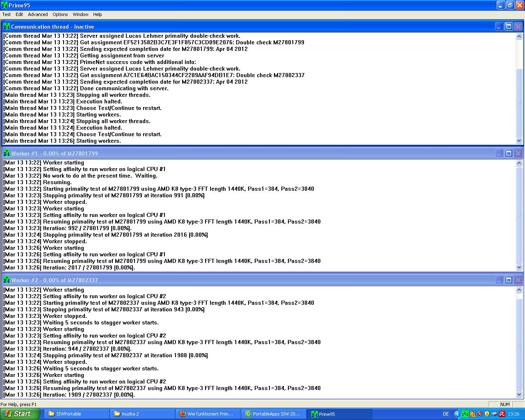Switch to PortableApps SIW taskbar button
This screenshot has height=420, width=525.
[274, 414]
